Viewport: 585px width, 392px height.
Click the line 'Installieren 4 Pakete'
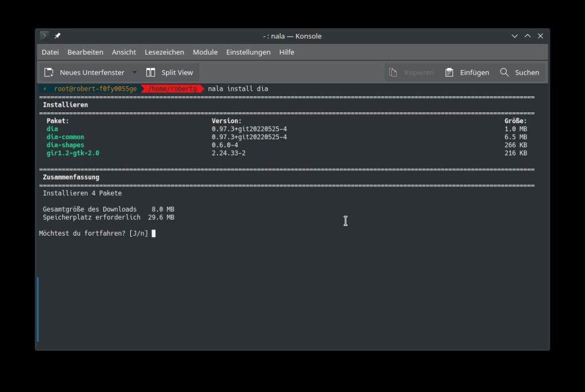82,193
